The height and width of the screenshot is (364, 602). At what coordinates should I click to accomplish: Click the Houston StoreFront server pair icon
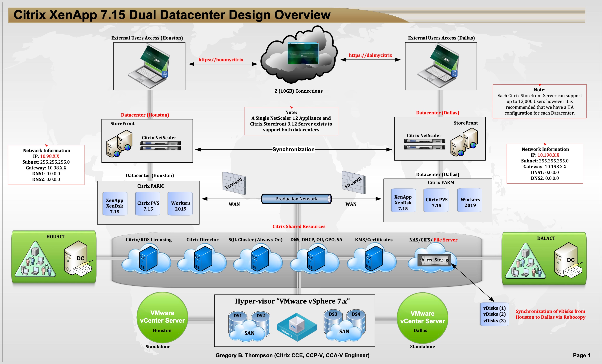[x=119, y=143]
